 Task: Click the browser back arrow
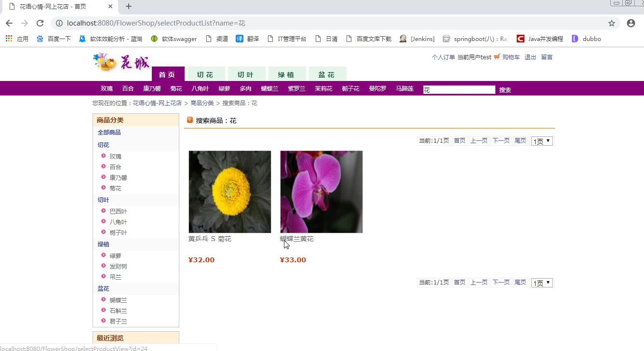[9, 23]
